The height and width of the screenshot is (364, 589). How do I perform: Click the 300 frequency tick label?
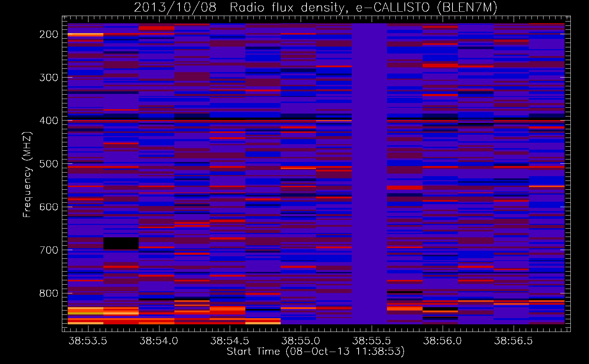point(49,78)
